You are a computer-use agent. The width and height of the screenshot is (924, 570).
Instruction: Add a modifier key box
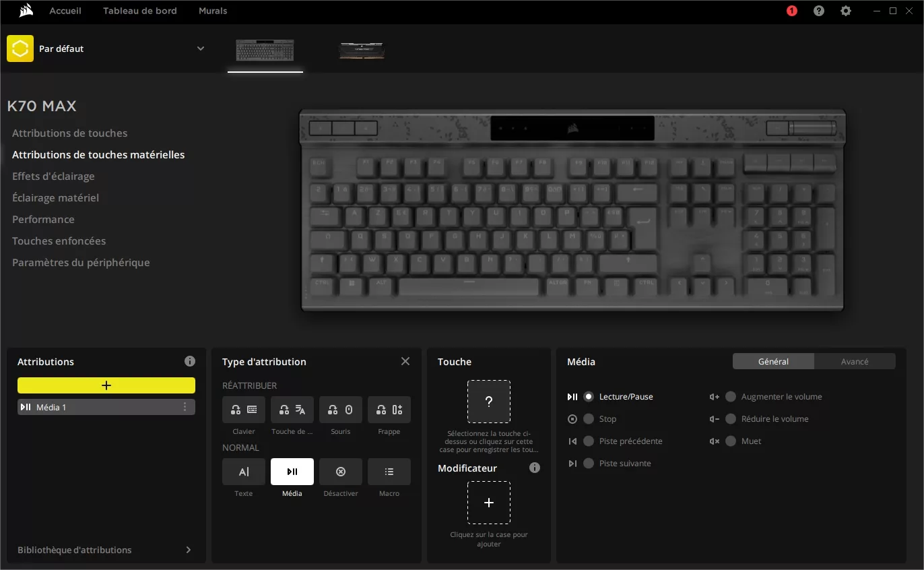pos(489,503)
